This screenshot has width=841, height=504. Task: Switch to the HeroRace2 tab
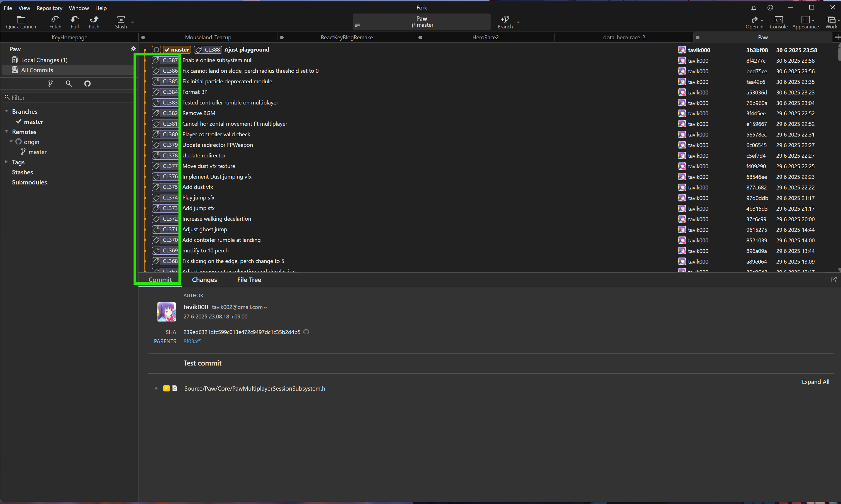(485, 37)
